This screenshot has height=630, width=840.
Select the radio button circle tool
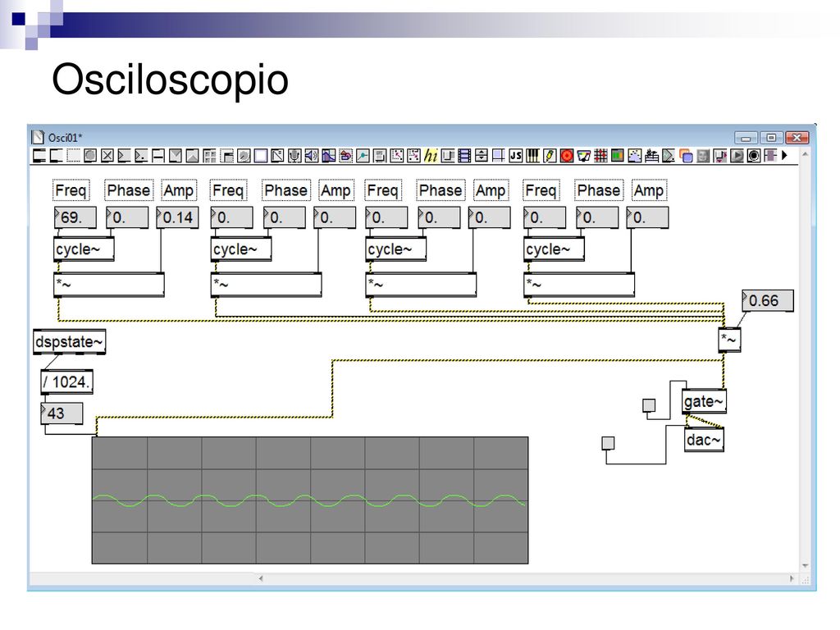pos(754,156)
